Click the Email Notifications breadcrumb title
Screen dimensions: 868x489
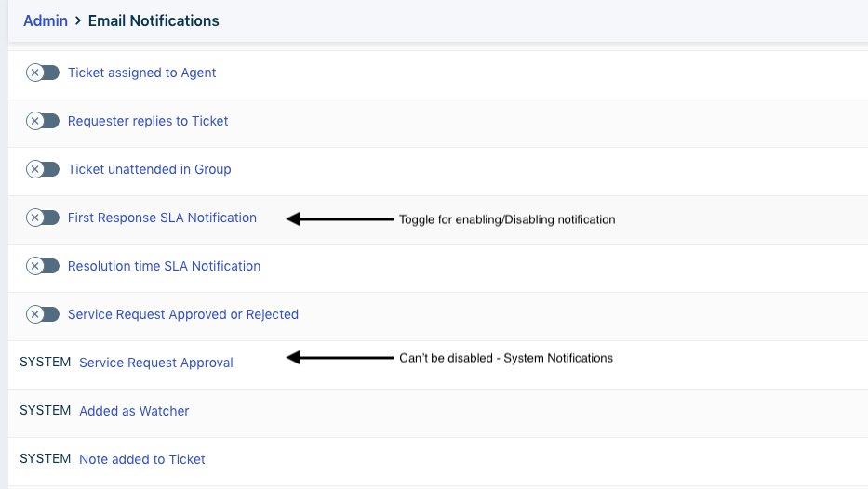click(154, 20)
